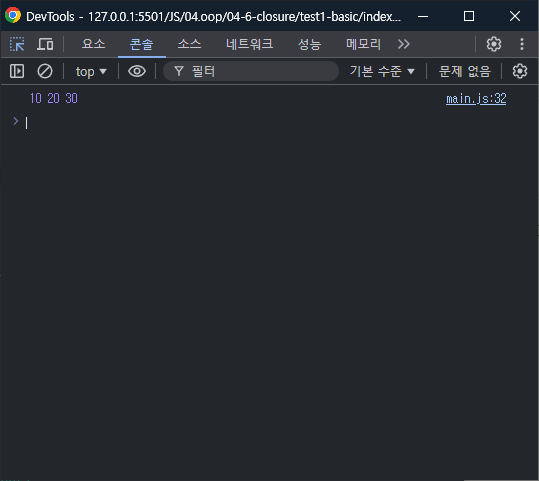This screenshot has width=539, height=481.
Task: Minimize the DevTools window
Action: [x=423, y=16]
